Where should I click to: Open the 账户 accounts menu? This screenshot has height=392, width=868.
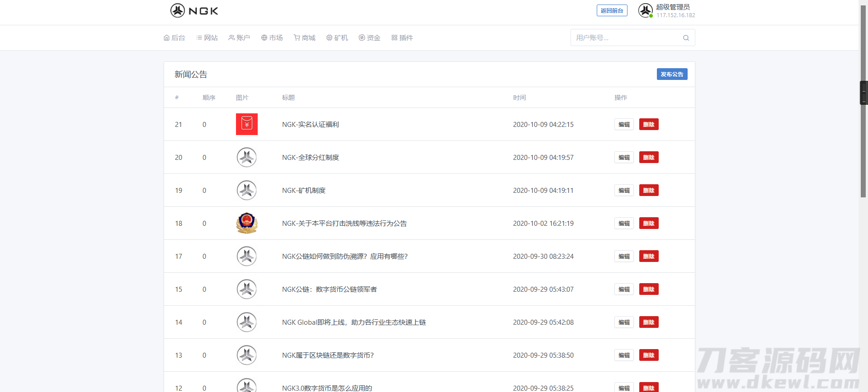239,38
